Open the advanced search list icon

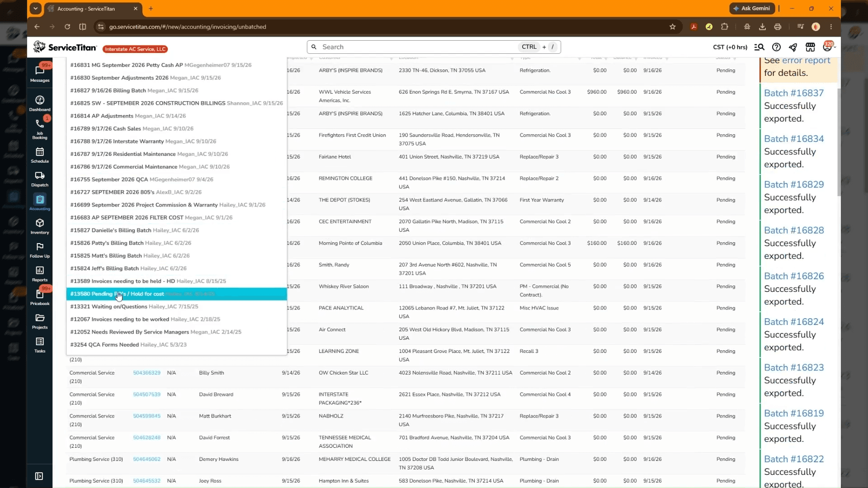759,47
